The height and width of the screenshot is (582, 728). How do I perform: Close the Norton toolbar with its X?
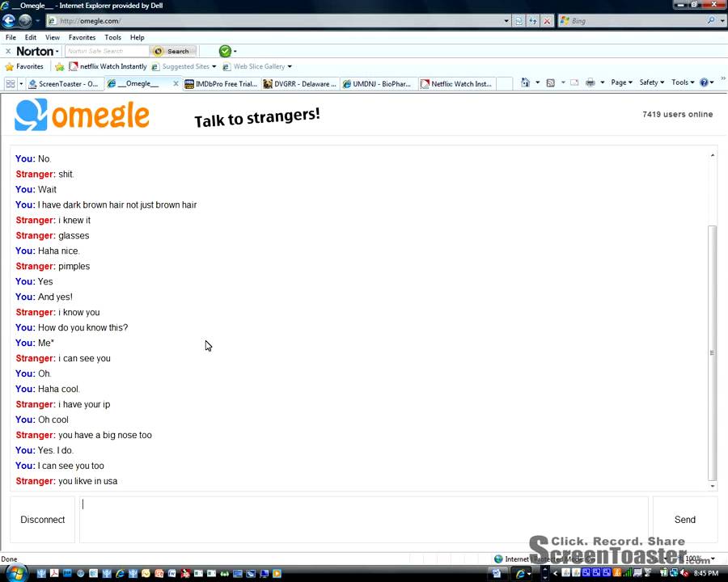(x=8, y=51)
